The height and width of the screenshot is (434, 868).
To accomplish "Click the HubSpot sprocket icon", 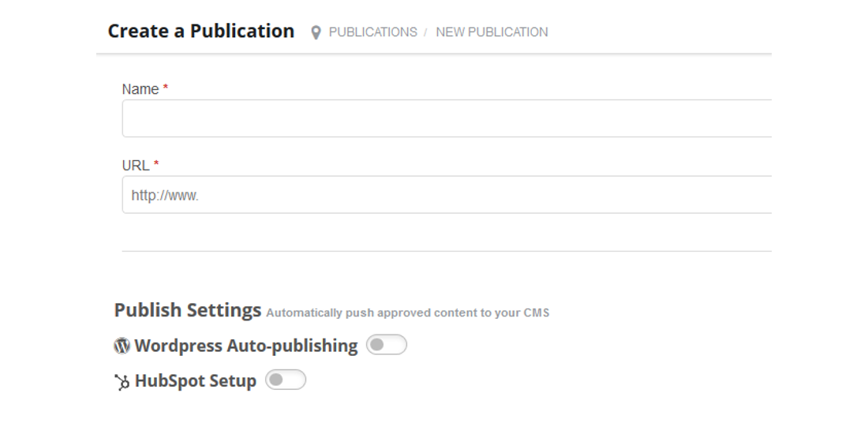I will coord(122,382).
